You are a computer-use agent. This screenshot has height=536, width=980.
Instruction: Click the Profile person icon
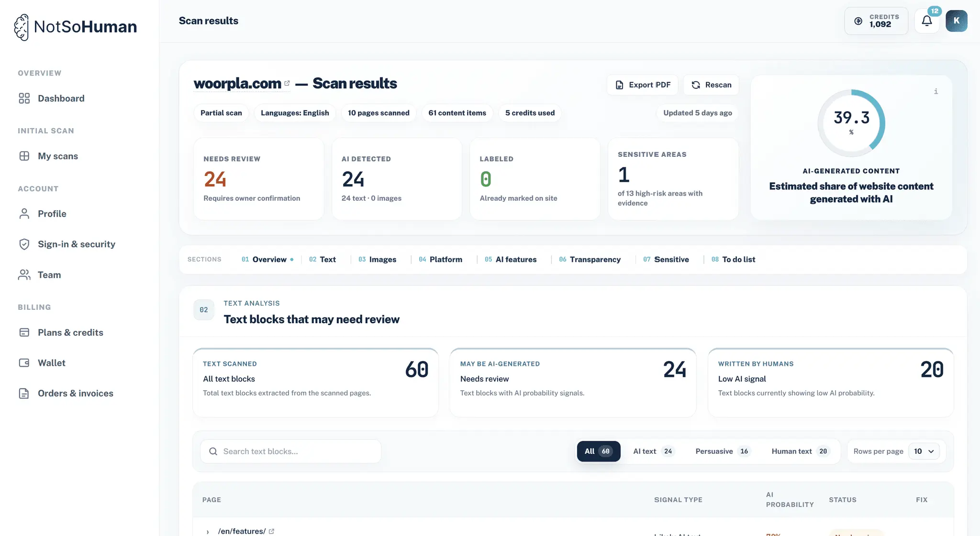point(24,214)
